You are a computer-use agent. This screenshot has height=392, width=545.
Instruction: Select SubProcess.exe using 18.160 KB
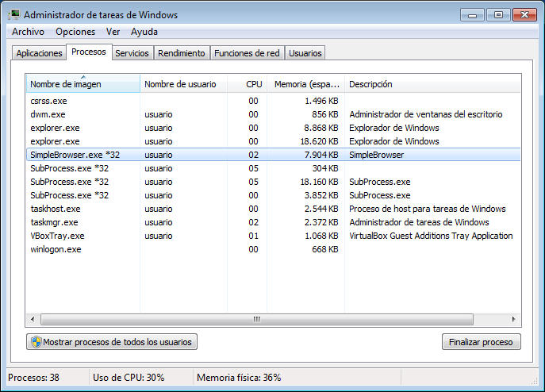click(273, 182)
